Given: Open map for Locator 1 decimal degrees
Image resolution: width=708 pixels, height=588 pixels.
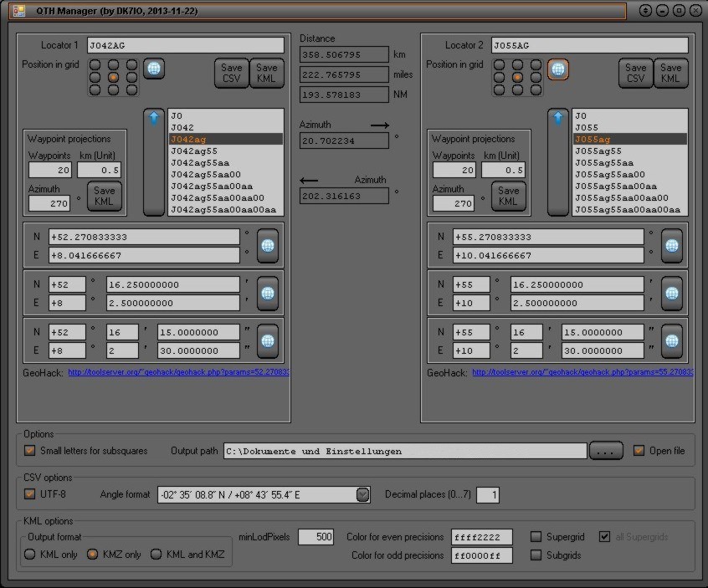Looking at the screenshot, I should (268, 245).
